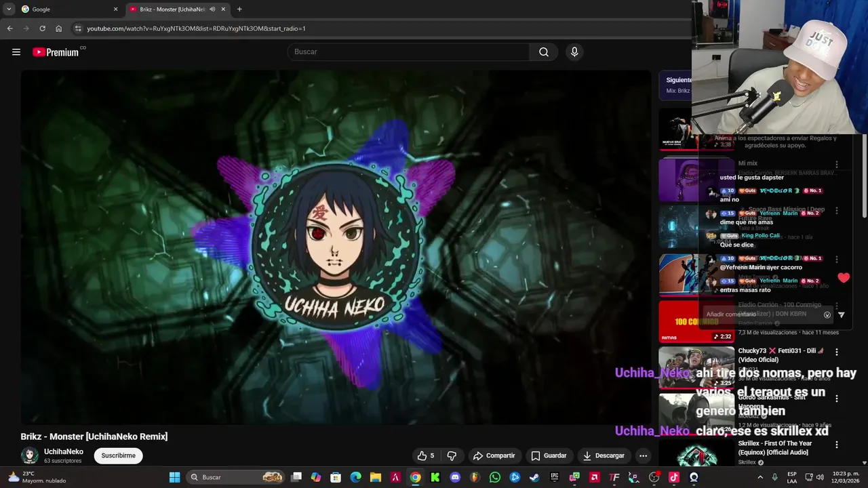Open options menu for Skrillex First Of The Year
Viewport: 868px width, 488px height.
click(836, 445)
